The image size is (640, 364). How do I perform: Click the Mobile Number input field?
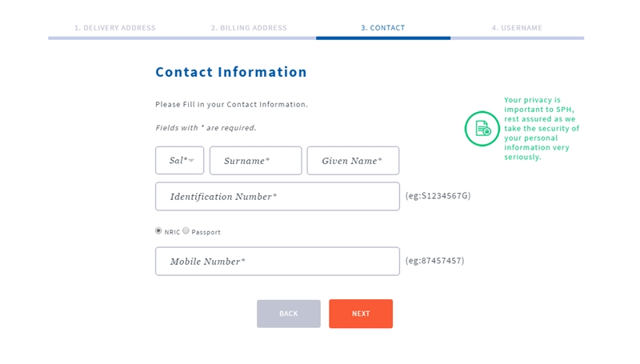click(277, 262)
